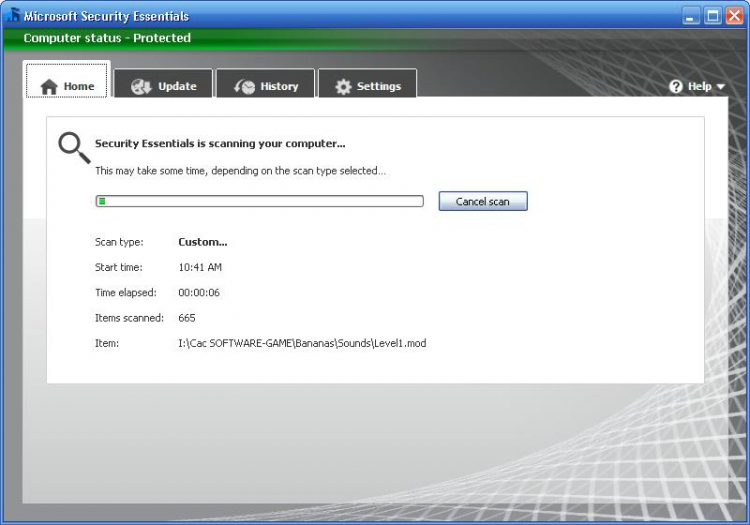The height and width of the screenshot is (525, 750).
Task: Cancel the running scan
Action: (x=483, y=201)
